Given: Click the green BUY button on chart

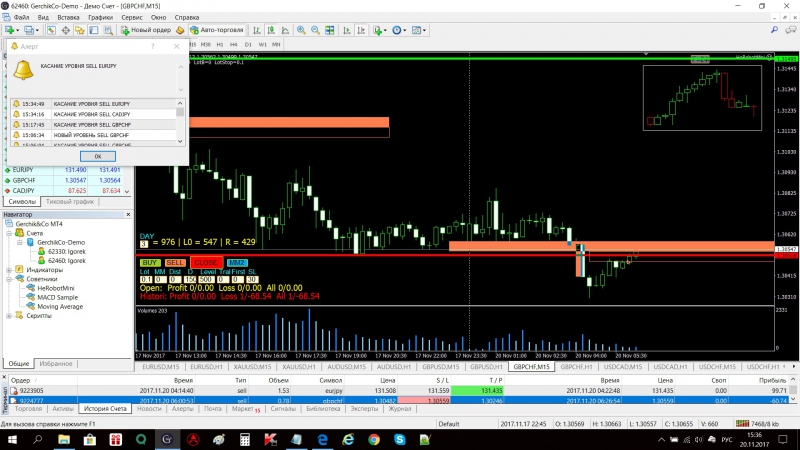Looking at the screenshot, I should tap(149, 263).
